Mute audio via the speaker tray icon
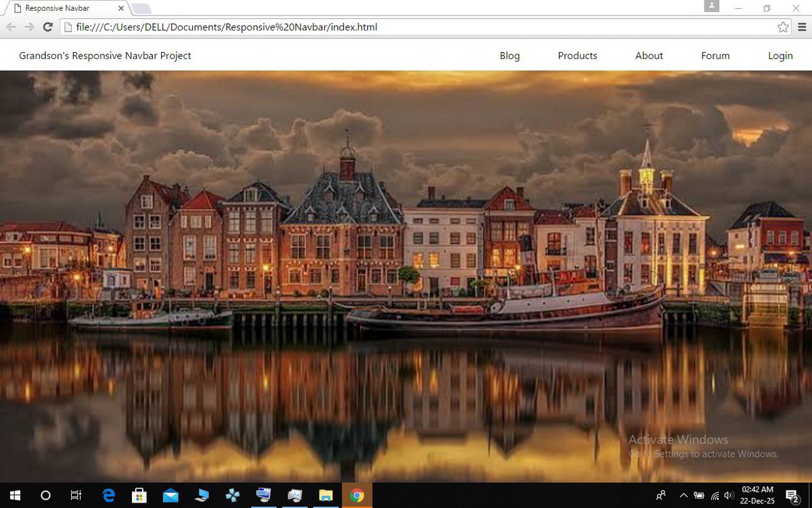This screenshot has width=812, height=508. 729,495
